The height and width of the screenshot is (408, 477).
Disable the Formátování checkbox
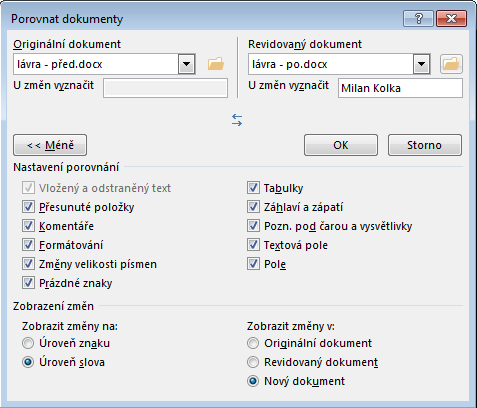(x=28, y=245)
